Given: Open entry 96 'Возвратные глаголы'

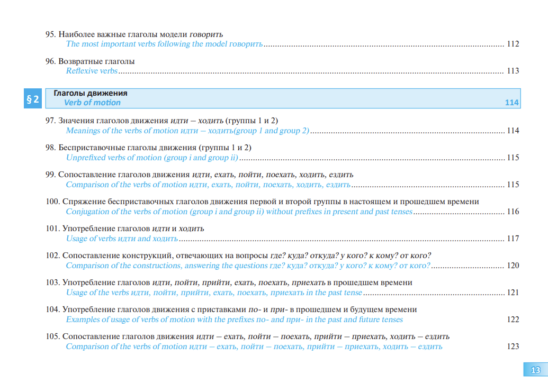Looking at the screenshot, I should click(x=90, y=61).
